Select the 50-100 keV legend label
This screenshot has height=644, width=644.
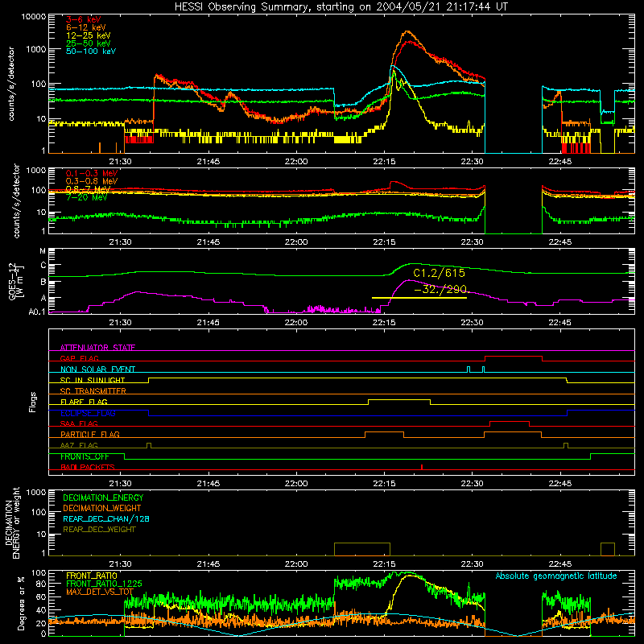click(91, 51)
